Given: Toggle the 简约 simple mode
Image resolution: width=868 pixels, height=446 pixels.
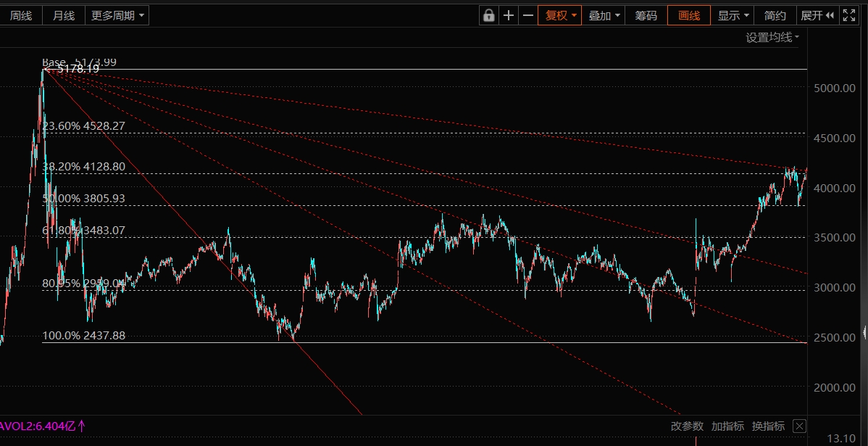Looking at the screenshot, I should [x=775, y=15].
